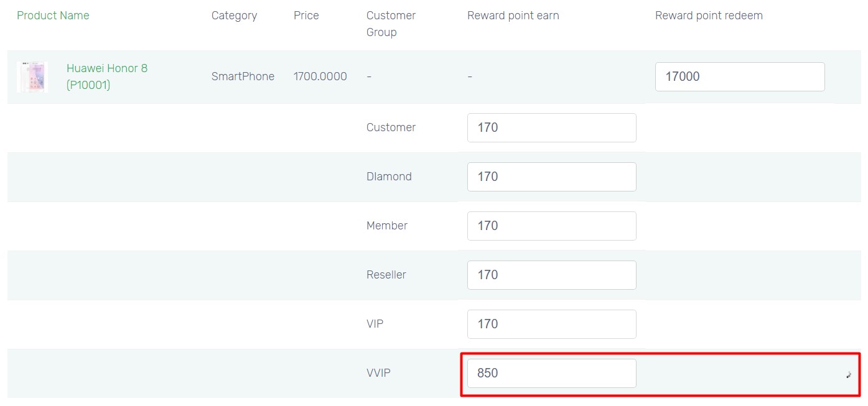
Task: Focus the Diamond group reward earn field
Action: click(552, 177)
